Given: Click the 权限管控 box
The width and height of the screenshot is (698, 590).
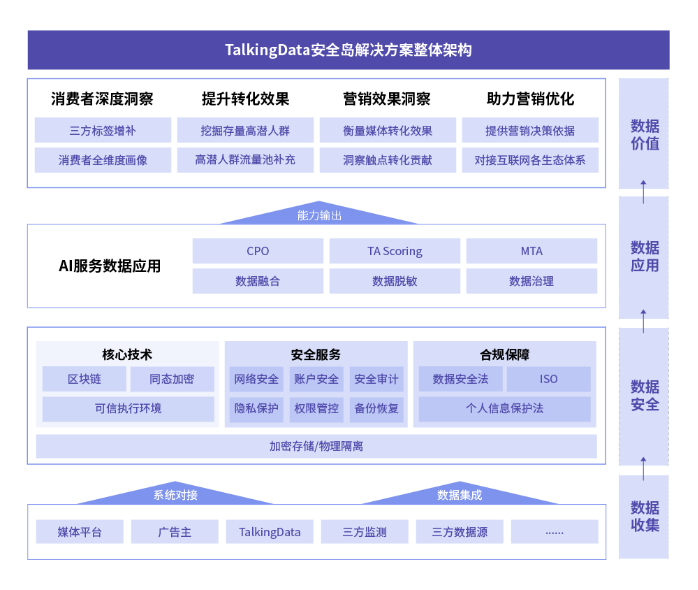Looking at the screenshot, I should pyautogui.click(x=317, y=409).
